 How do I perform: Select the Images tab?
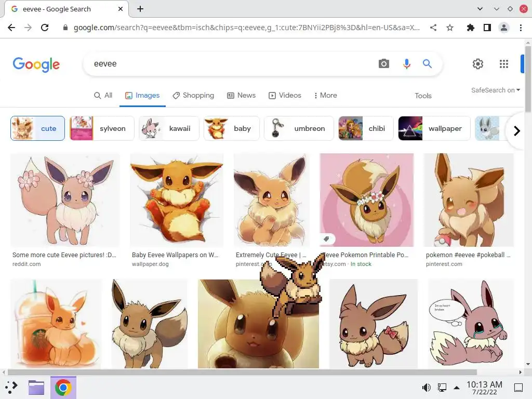click(142, 96)
